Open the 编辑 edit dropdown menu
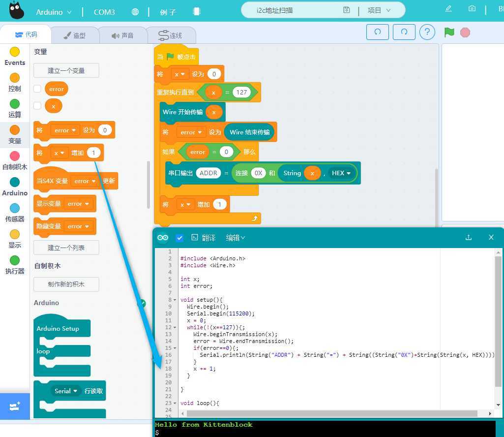The image size is (504, 437). click(235, 238)
